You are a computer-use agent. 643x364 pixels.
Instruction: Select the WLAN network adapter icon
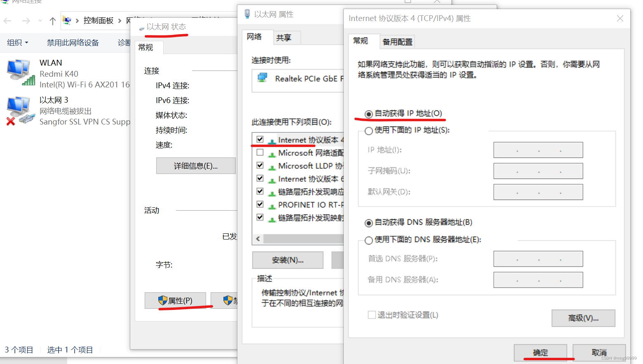20,72
